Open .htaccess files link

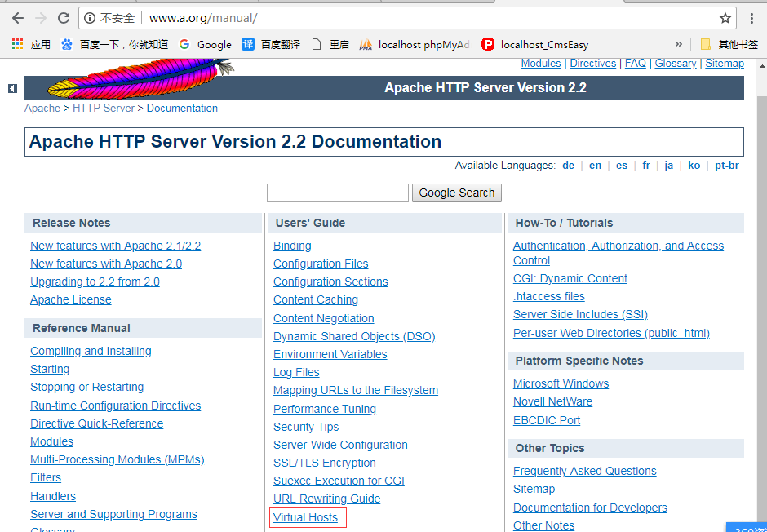pyautogui.click(x=549, y=296)
